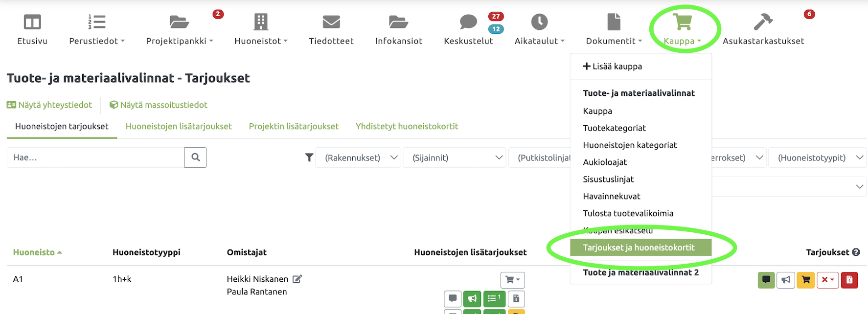Click the Näytä yhteystiedot link
The height and width of the screenshot is (314, 868).
49,105
